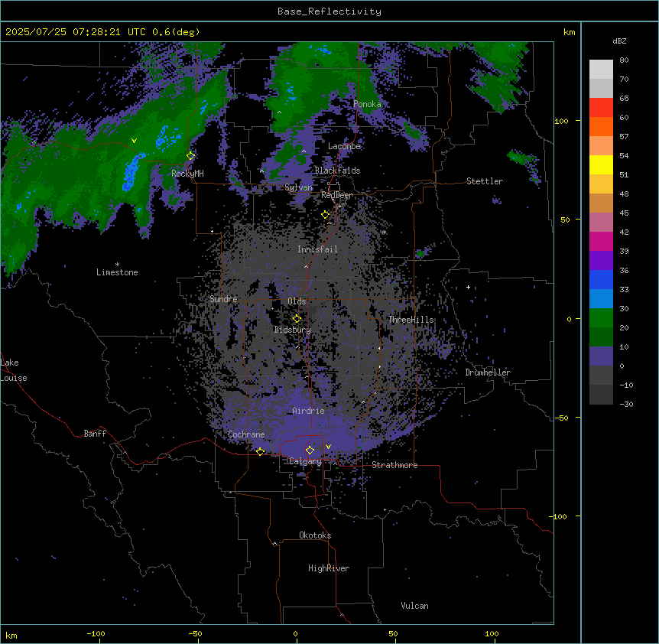Click the -50 label on the right axis
This screenshot has height=644, width=659.
coord(561,418)
